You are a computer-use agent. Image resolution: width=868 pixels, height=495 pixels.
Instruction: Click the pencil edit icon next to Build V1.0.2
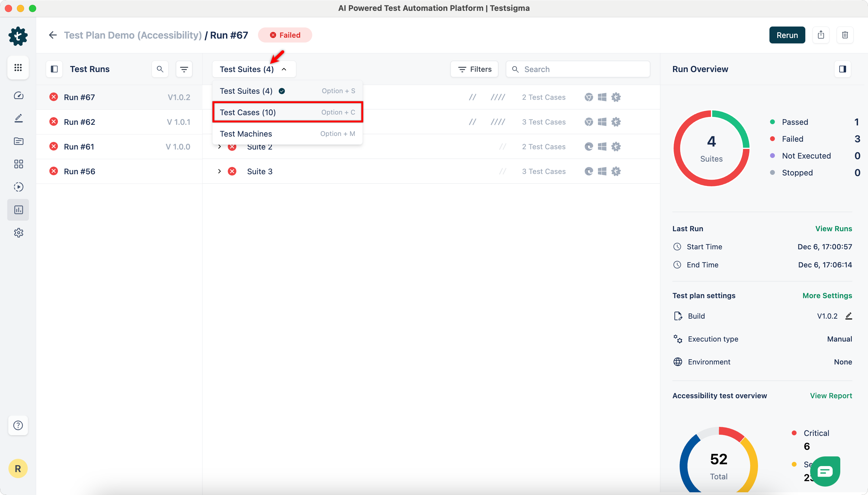[x=849, y=316]
